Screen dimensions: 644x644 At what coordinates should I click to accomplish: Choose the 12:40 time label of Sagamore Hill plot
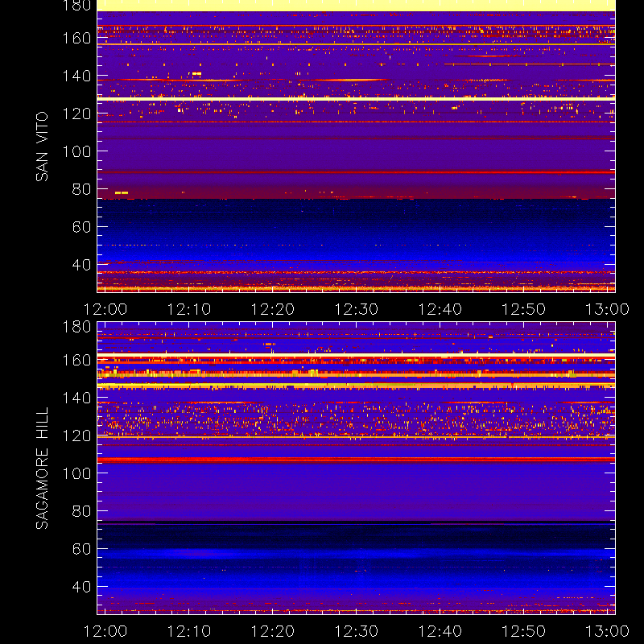coord(440,631)
